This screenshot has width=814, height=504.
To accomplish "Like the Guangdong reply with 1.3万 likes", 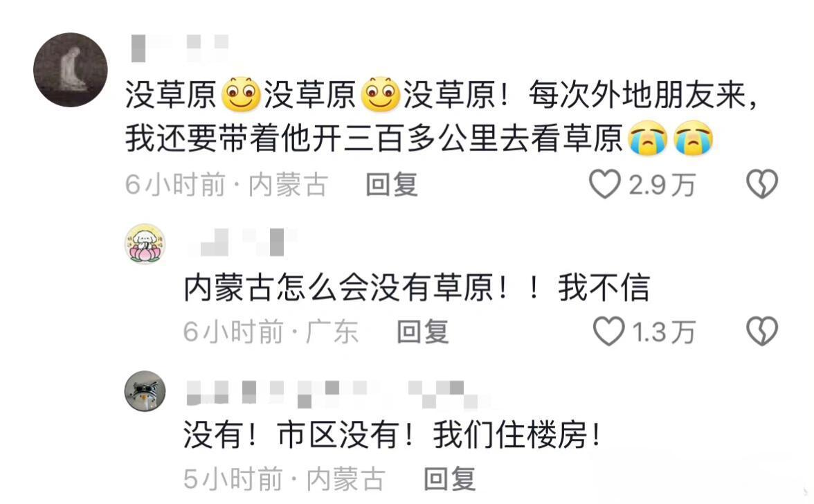I will coord(608,331).
